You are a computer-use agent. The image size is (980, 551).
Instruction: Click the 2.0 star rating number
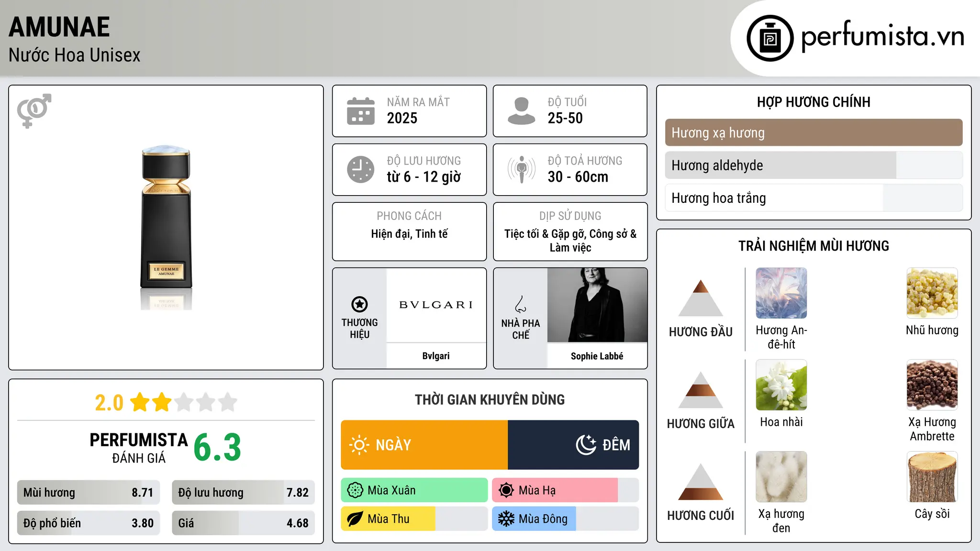pyautogui.click(x=109, y=403)
